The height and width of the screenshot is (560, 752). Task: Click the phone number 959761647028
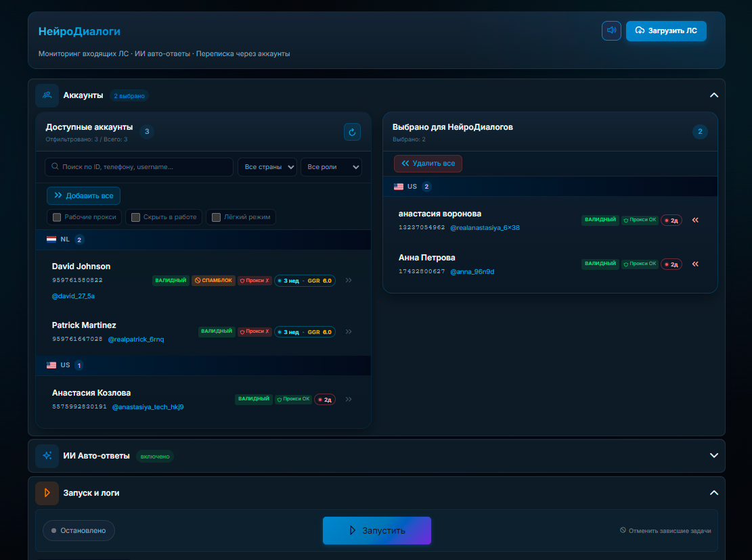click(x=77, y=339)
